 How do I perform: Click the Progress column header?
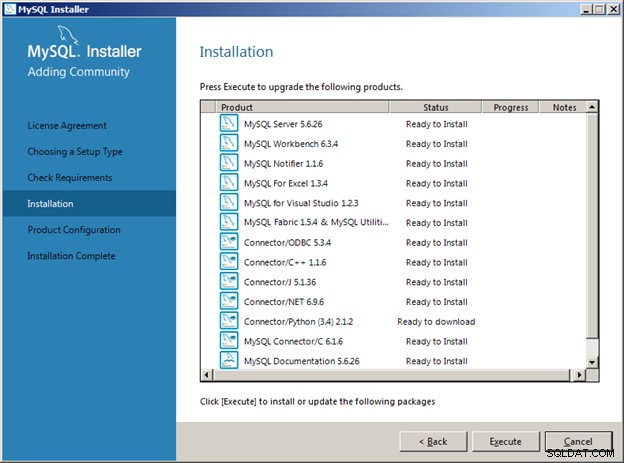click(x=511, y=107)
